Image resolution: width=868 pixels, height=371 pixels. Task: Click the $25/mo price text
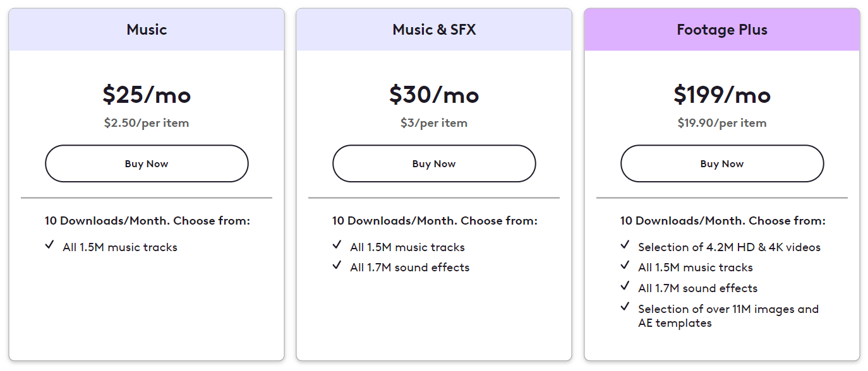click(147, 95)
